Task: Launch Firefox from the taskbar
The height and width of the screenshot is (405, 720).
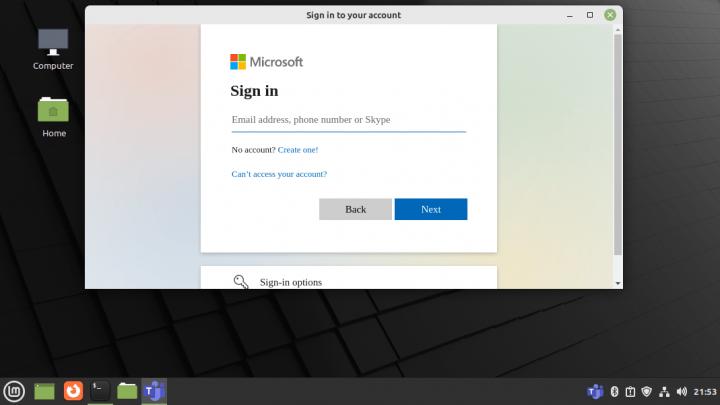Action: 72,391
